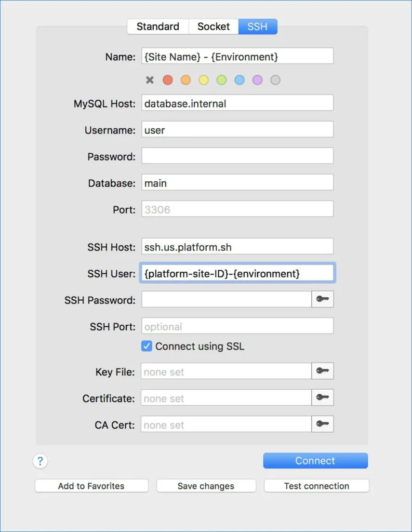
Task: Pick the red color label
Action: point(168,80)
